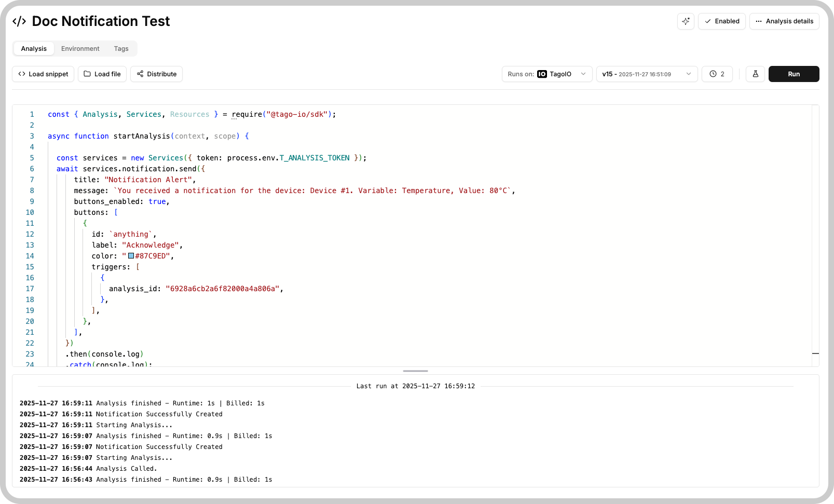
Task: Click line number 1 in the editor
Action: [32, 114]
